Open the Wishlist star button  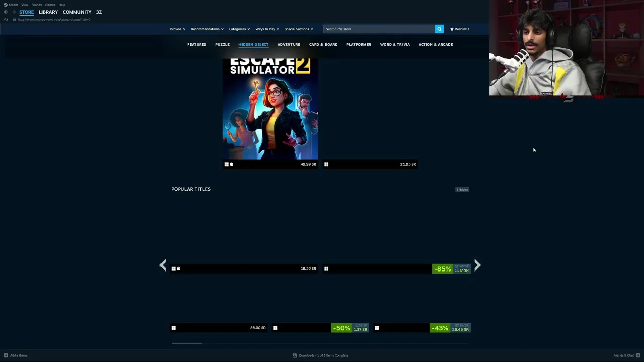(460, 29)
